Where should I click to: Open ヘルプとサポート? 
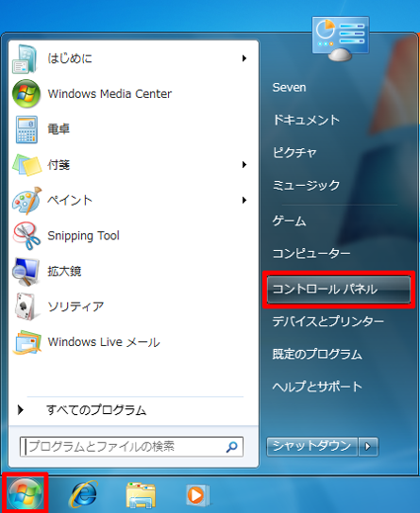(x=317, y=386)
